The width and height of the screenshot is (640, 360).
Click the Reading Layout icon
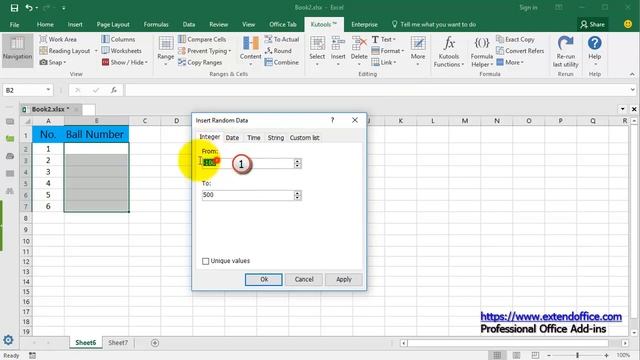tap(43, 51)
